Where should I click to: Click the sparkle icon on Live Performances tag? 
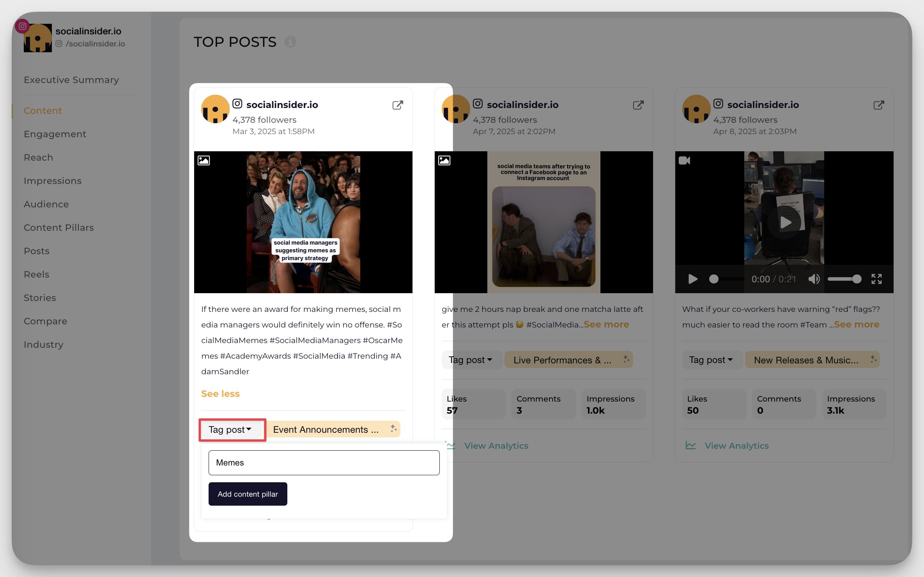(x=626, y=359)
